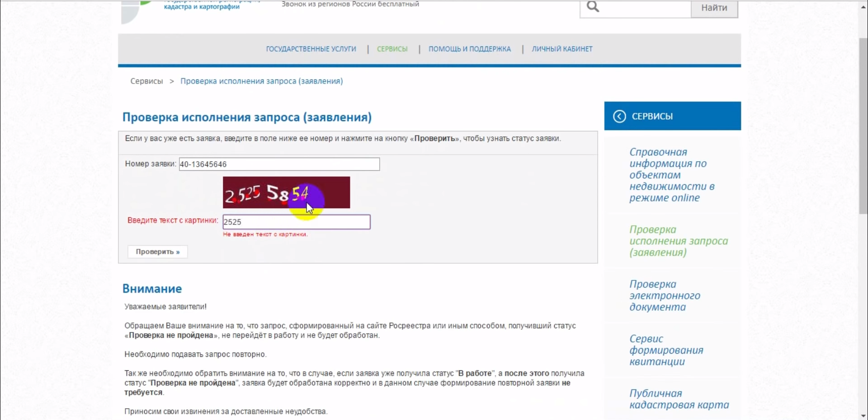Click the site search text field

(x=646, y=8)
